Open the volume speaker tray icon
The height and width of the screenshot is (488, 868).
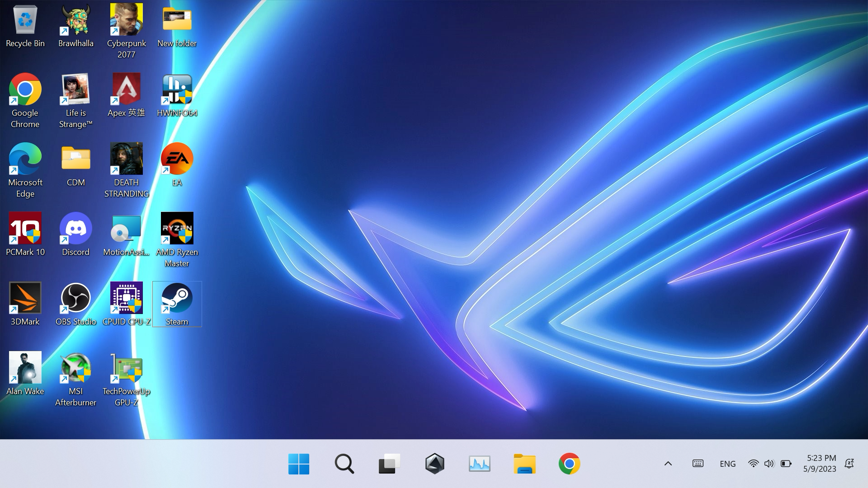pos(769,464)
